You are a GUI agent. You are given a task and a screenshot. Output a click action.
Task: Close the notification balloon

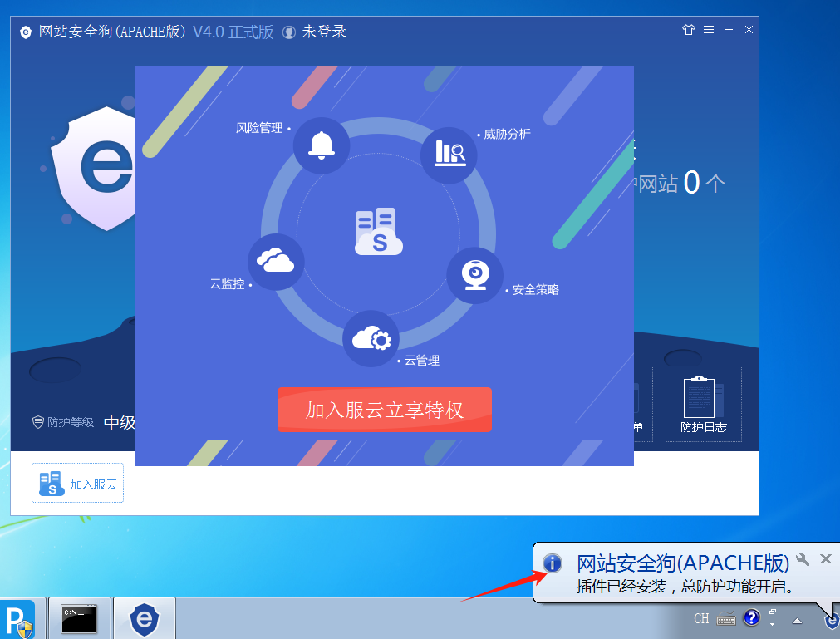click(826, 559)
